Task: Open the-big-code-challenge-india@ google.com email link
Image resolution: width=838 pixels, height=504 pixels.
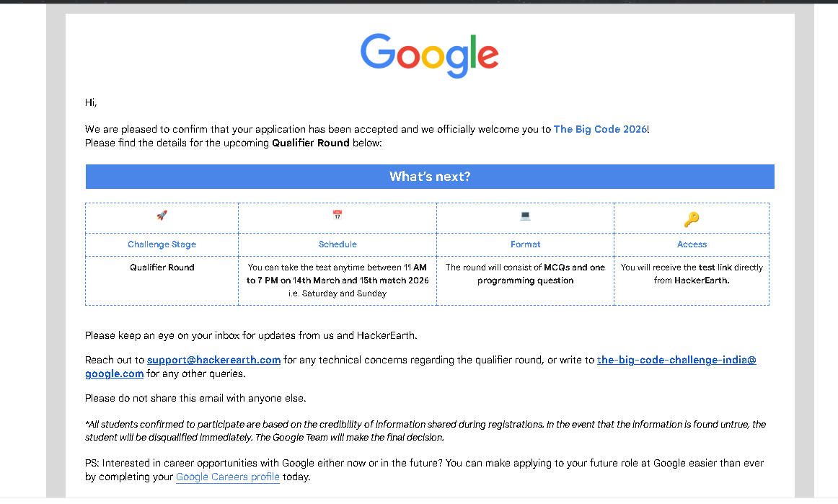Action: tap(420, 366)
